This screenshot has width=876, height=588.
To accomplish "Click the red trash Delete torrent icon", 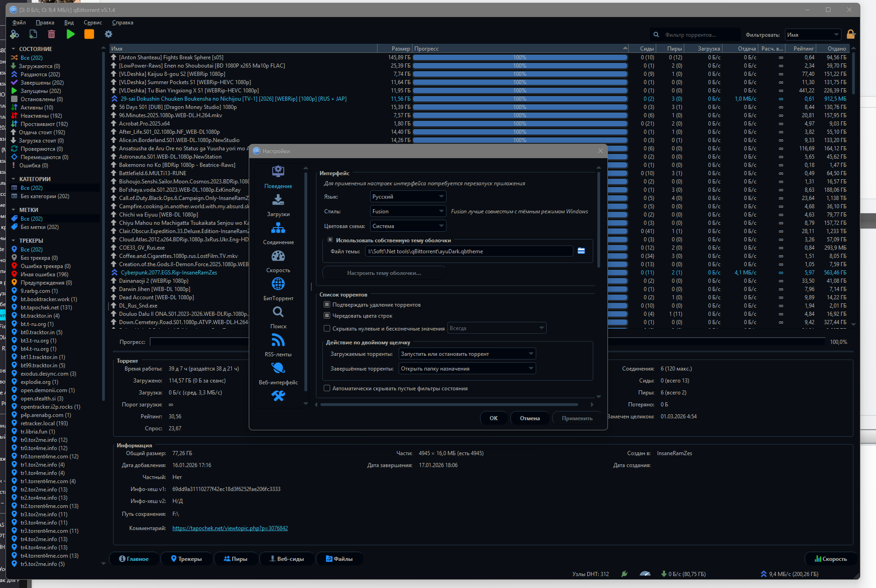I will tap(52, 34).
